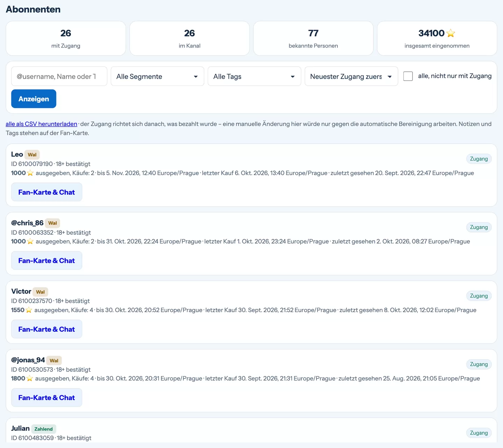Click ID 6100079190 in Leo's card
Viewport: 503px width, 448px height.
[32, 164]
